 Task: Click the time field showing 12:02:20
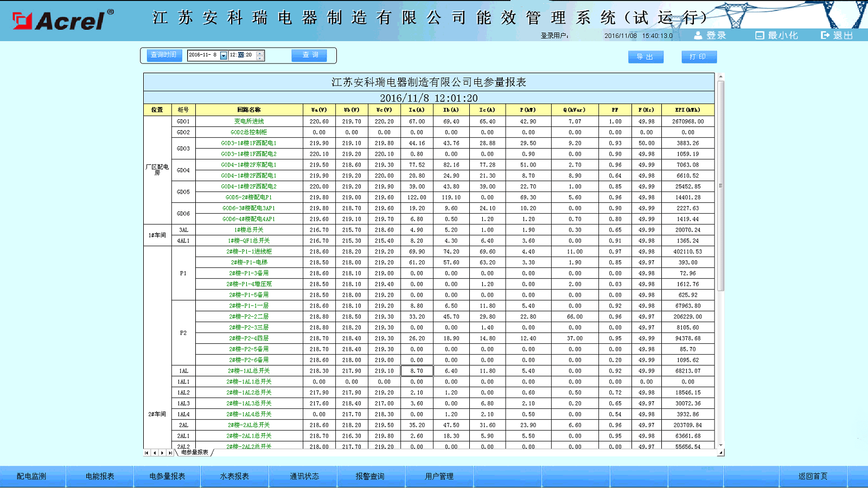[x=241, y=55]
